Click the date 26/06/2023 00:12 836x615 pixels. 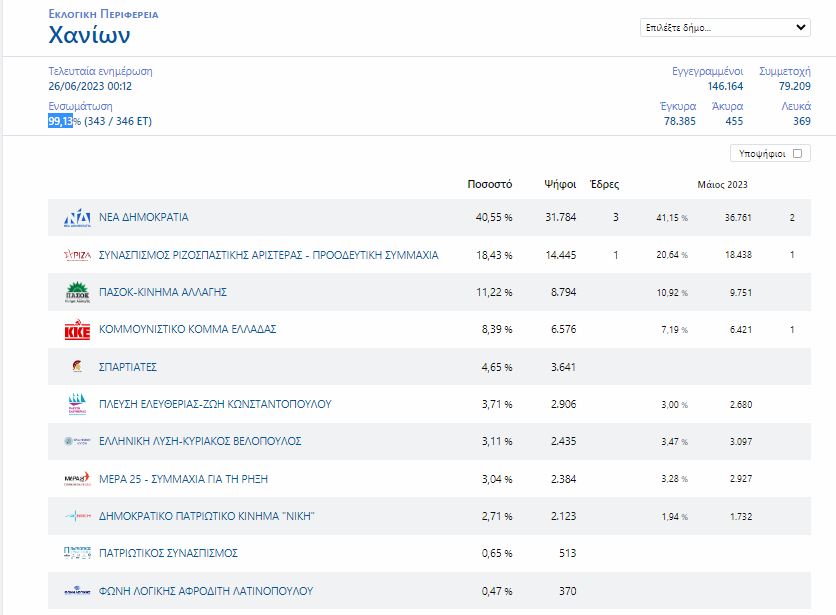(x=90, y=86)
